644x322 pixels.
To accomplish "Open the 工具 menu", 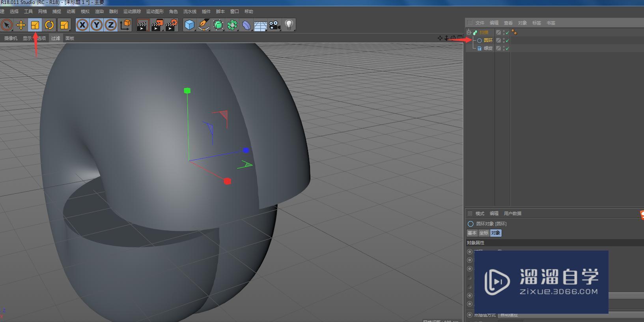I will (x=28, y=11).
